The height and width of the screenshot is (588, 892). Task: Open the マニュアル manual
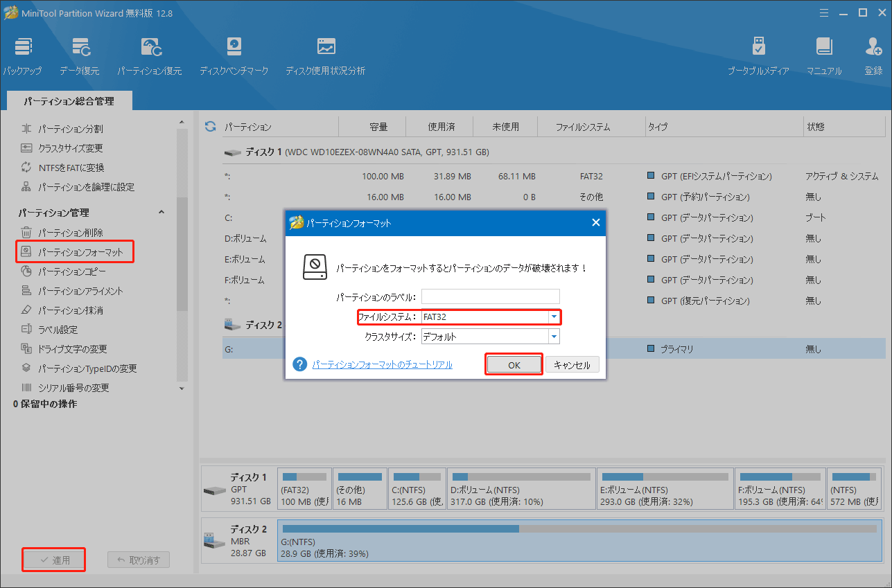824,56
